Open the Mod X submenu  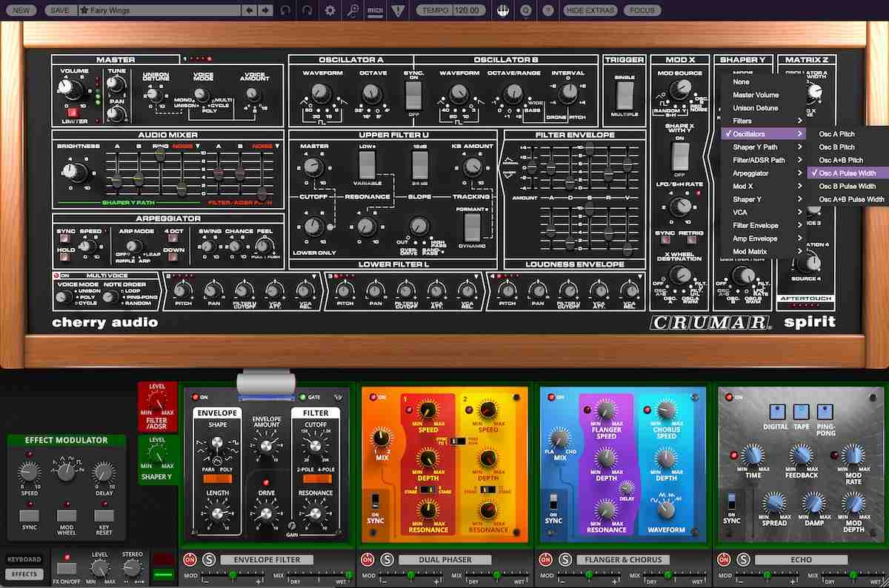(x=763, y=186)
